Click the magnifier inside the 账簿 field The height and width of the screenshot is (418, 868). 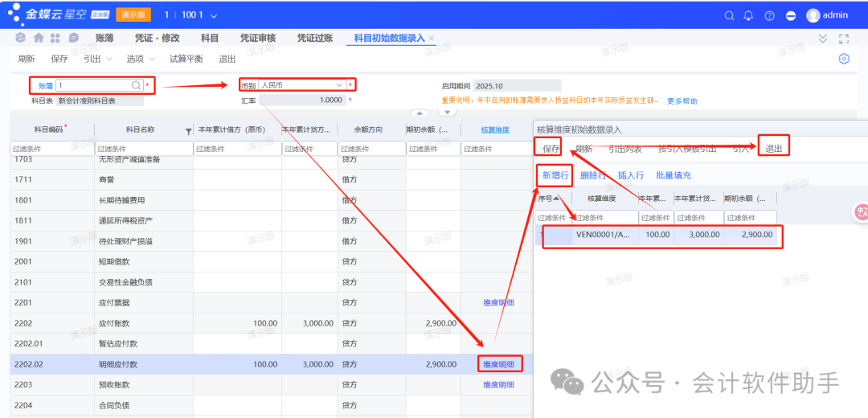pos(136,85)
